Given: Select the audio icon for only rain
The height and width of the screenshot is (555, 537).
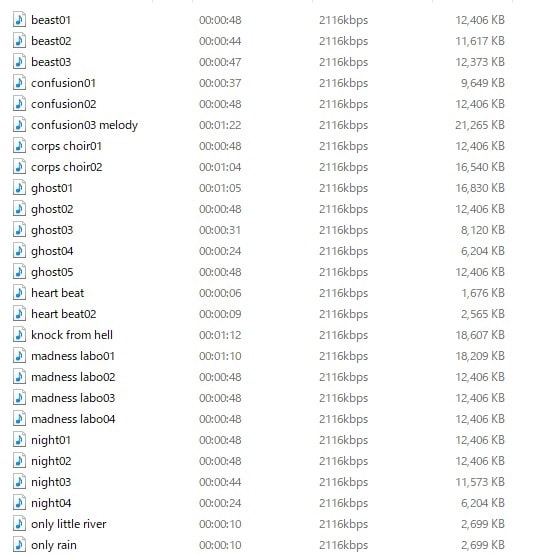Looking at the screenshot, I should point(19,545).
